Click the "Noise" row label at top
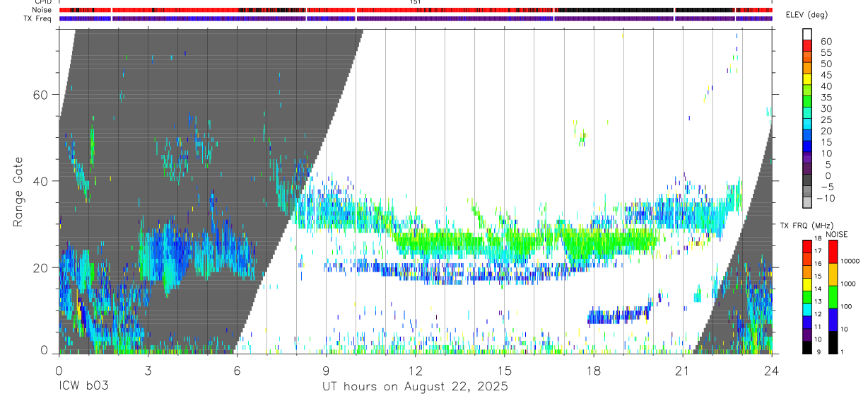 click(x=42, y=10)
